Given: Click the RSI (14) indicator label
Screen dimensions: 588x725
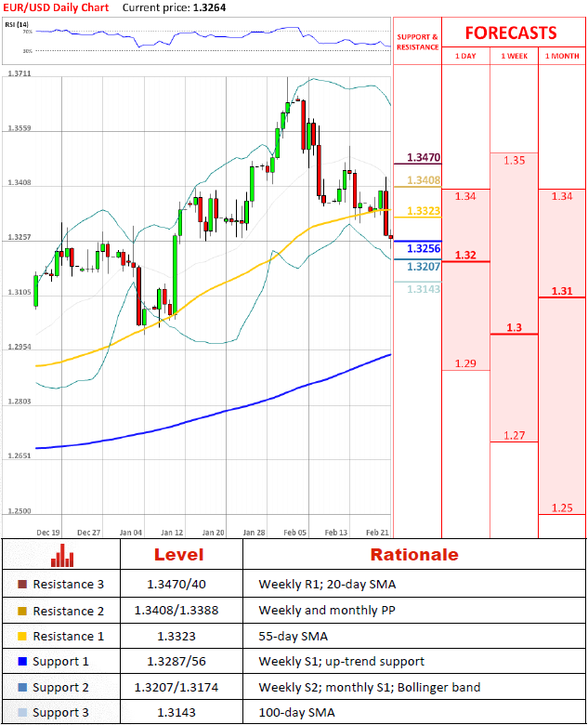Looking at the screenshot, I should [x=17, y=24].
